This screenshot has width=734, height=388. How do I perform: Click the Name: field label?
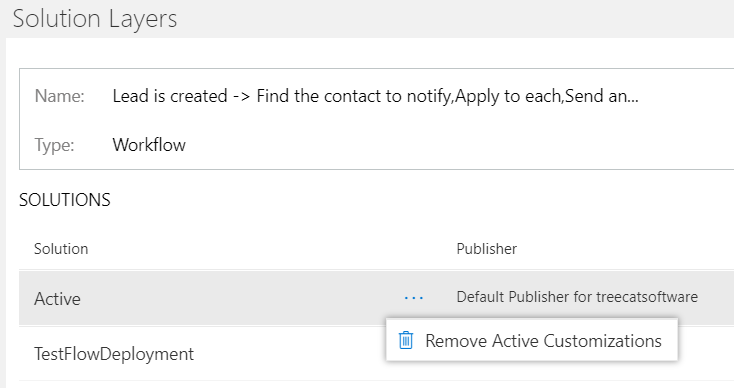point(59,96)
